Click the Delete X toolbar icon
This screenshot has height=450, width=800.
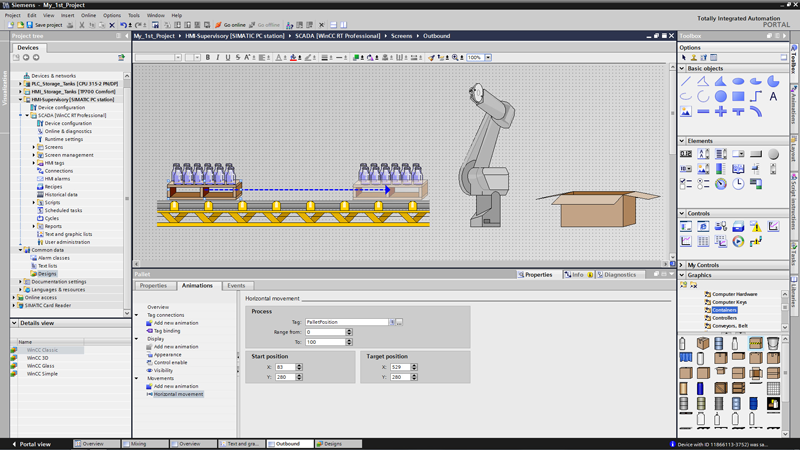(112, 24)
